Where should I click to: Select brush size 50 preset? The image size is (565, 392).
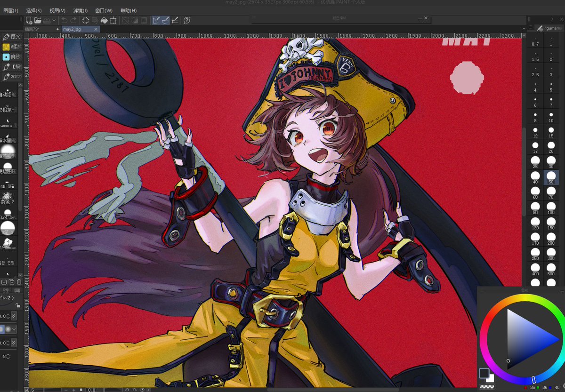click(x=551, y=177)
